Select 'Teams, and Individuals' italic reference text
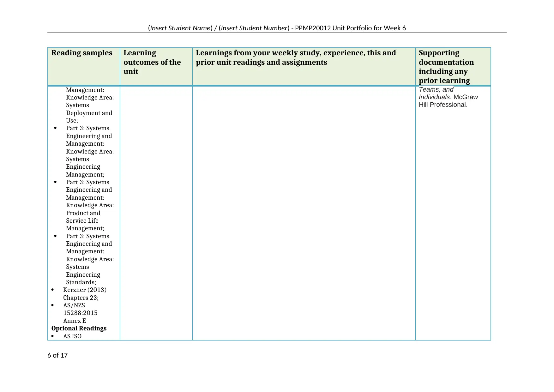 (436, 93)
